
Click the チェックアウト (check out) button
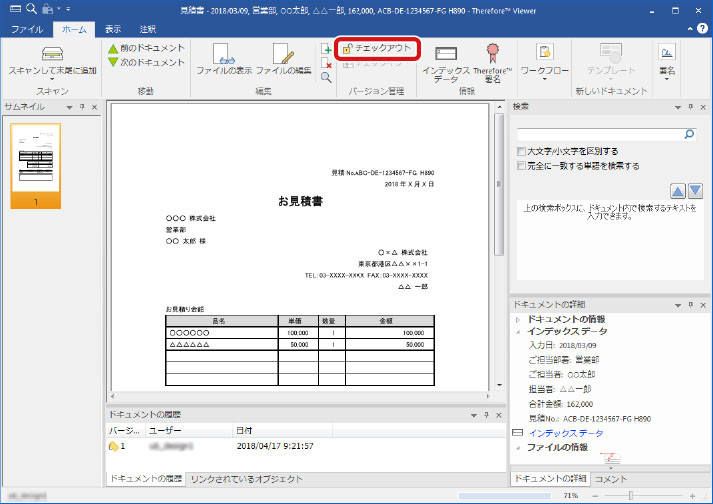point(378,48)
